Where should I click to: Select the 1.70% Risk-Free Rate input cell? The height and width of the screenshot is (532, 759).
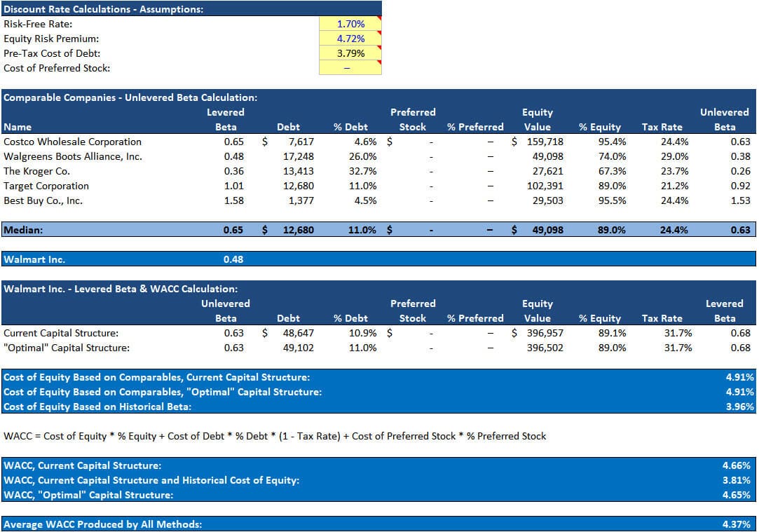[x=350, y=23]
